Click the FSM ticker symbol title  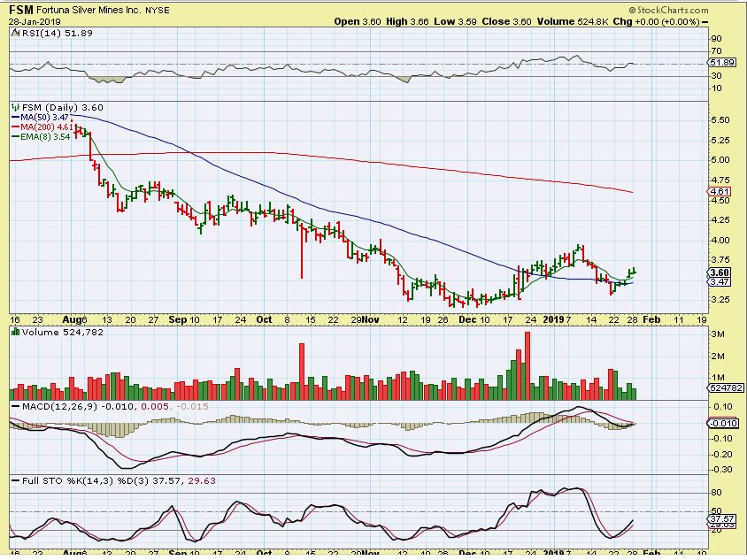[x=21, y=9]
